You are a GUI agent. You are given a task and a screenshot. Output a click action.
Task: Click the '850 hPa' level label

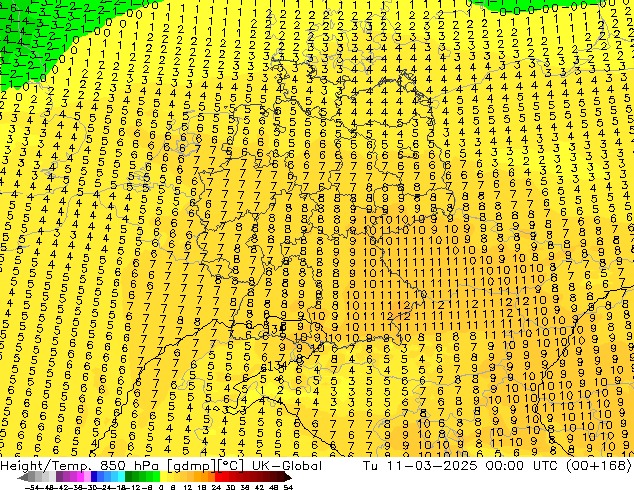click(129, 466)
